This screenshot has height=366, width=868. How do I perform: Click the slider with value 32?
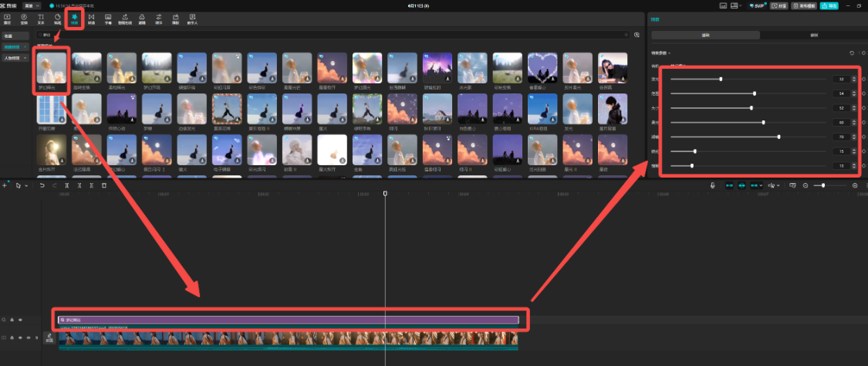748,80
